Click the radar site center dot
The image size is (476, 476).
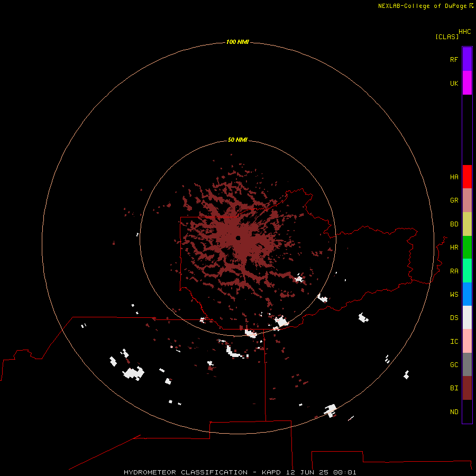point(238,238)
